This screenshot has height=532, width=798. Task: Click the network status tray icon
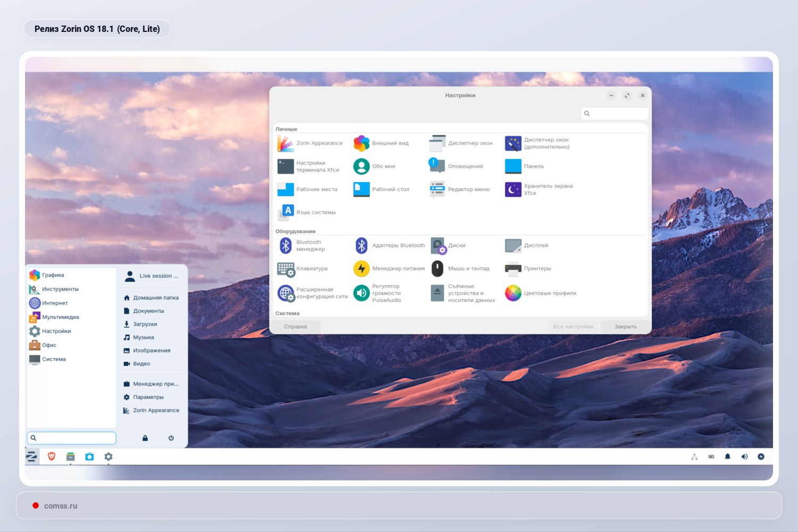coord(694,456)
